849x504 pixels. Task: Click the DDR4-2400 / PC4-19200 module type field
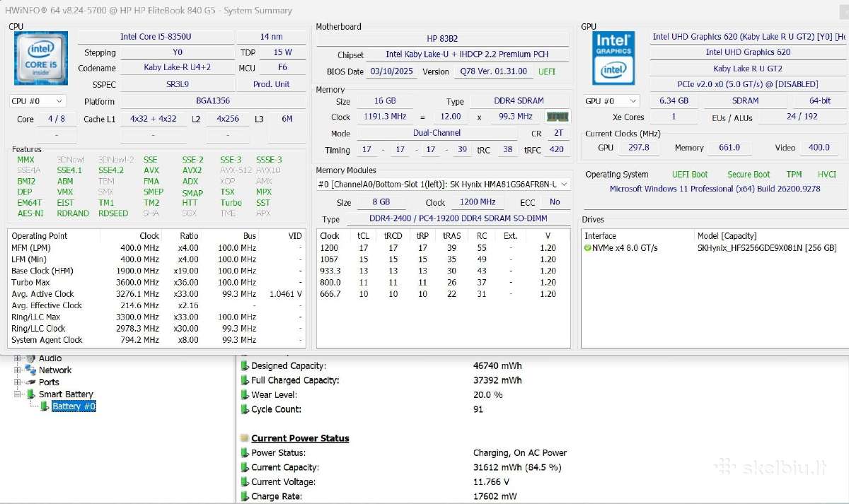[458, 220]
